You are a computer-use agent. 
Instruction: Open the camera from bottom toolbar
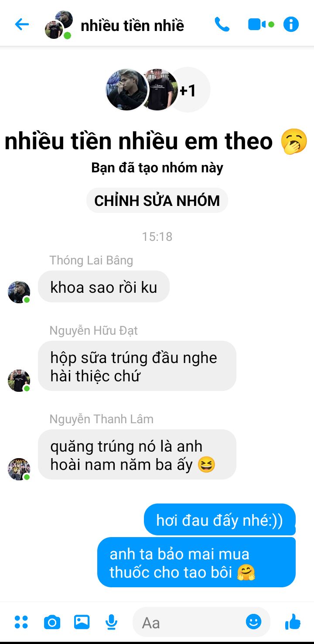52,622
